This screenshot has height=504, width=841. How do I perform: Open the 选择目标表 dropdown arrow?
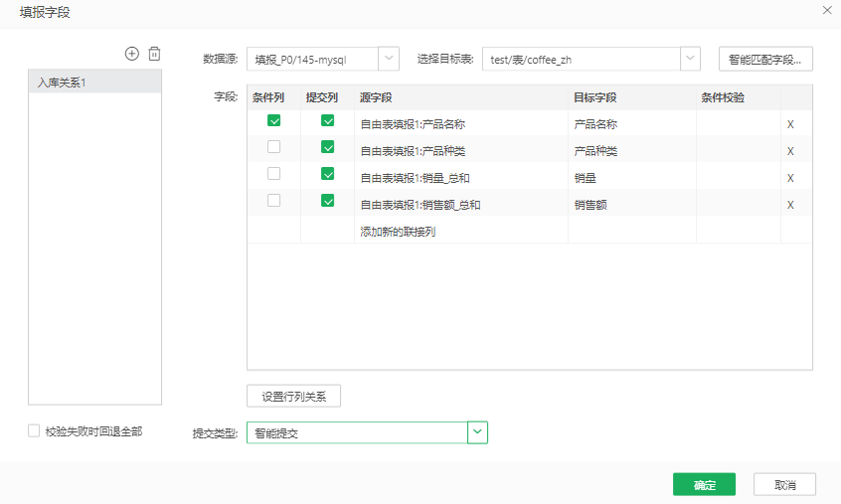(690, 59)
